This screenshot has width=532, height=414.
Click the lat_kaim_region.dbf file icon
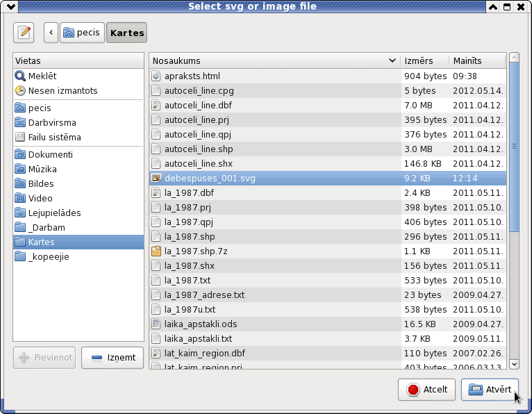(x=156, y=354)
